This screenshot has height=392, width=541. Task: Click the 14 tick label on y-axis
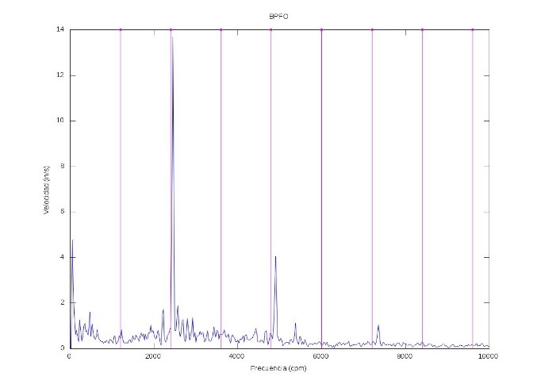click(x=60, y=29)
